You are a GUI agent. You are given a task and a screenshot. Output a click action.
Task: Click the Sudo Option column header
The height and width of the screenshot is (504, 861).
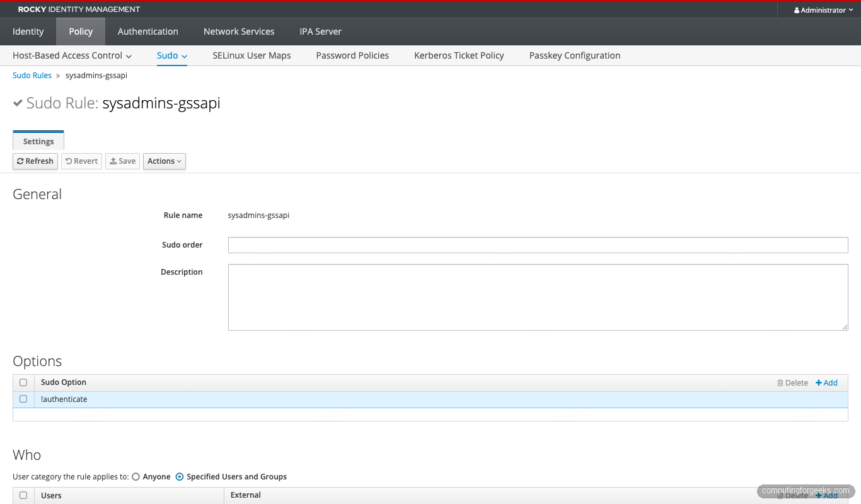pos(64,382)
